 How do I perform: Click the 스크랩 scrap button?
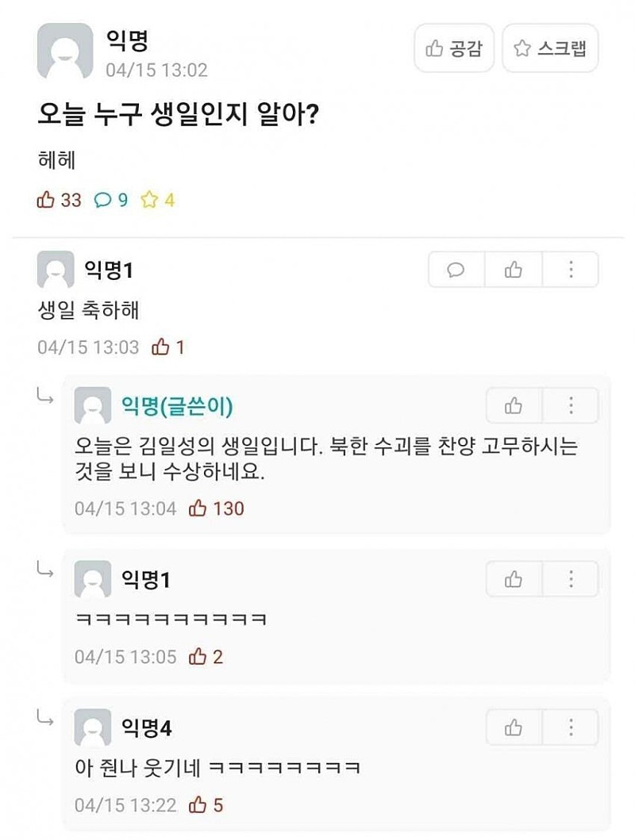click(550, 48)
